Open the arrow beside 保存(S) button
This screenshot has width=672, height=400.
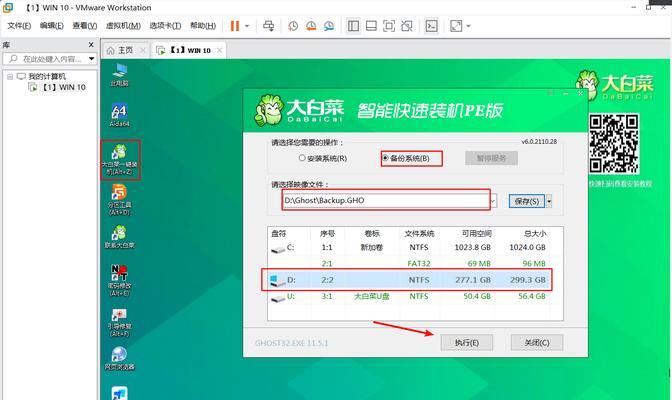(549, 201)
